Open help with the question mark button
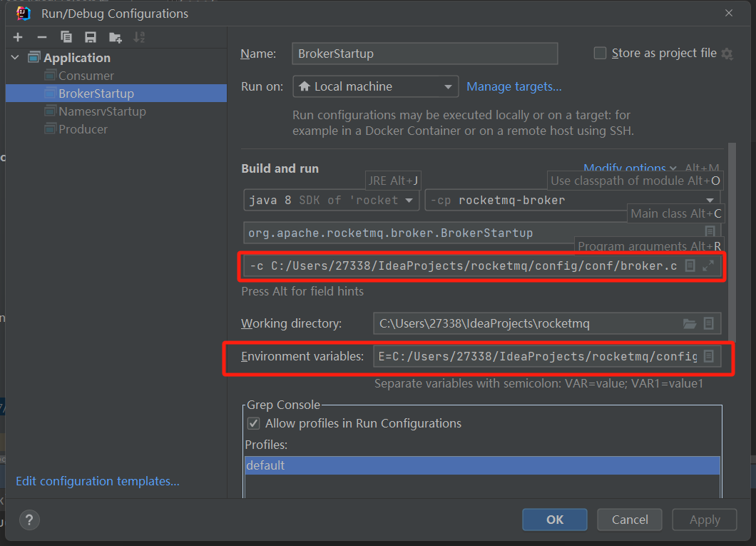This screenshot has width=756, height=546. [x=29, y=520]
